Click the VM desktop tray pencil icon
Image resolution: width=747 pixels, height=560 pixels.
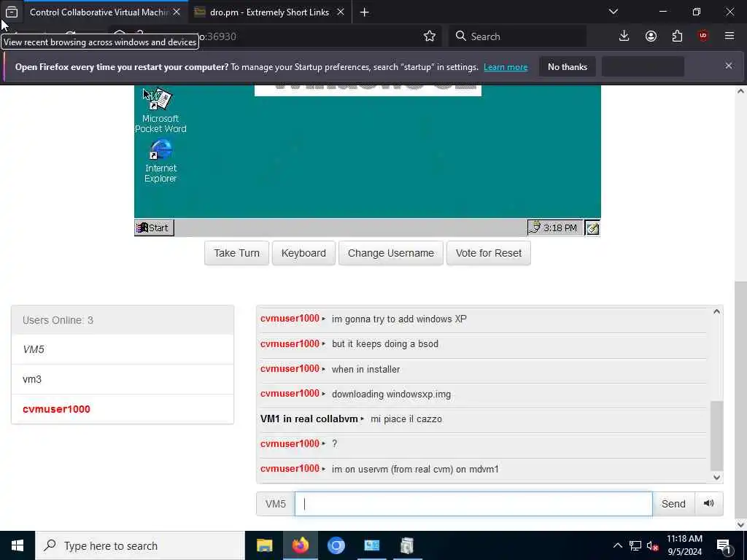tap(592, 228)
